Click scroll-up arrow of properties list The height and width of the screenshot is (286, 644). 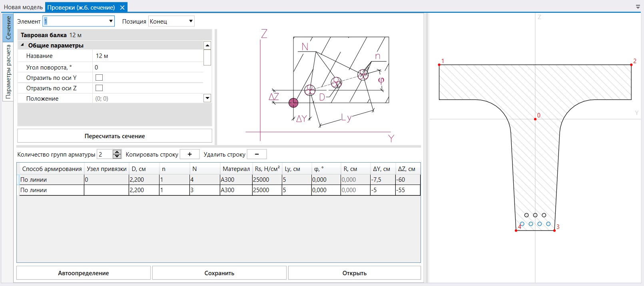point(207,45)
